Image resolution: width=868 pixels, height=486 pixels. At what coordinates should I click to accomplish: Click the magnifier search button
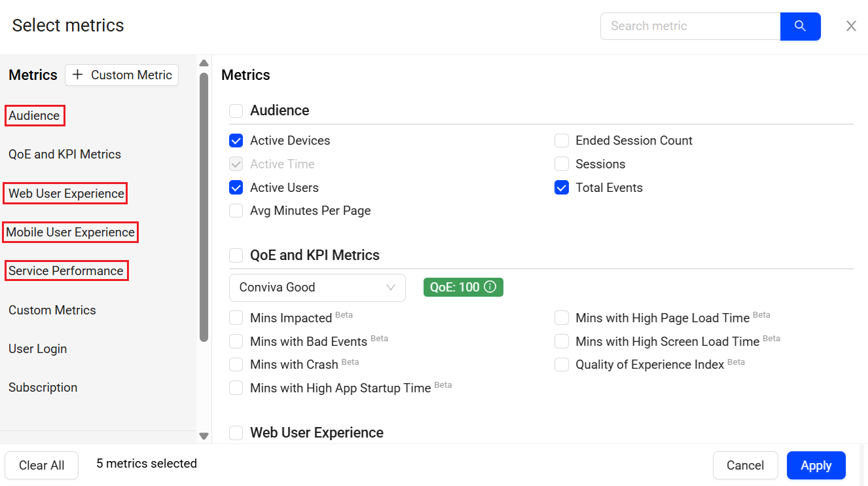click(800, 26)
